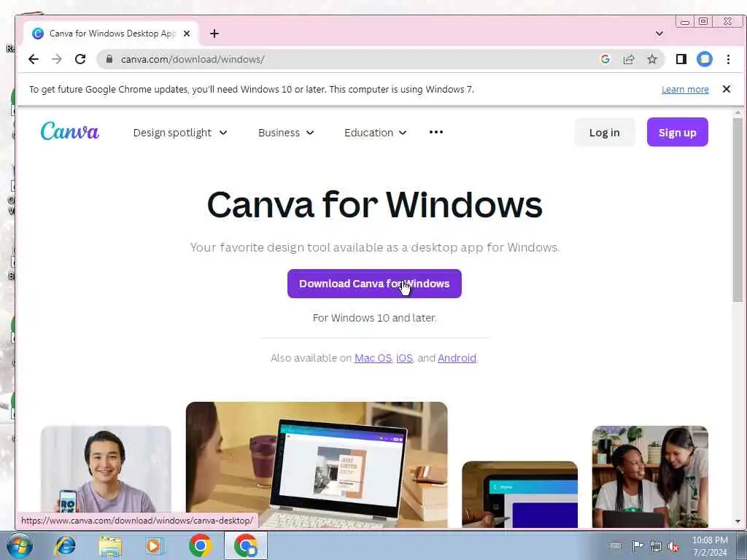This screenshot has width=747, height=560.
Task: Bookmark this page with the star icon
Action: (652, 59)
